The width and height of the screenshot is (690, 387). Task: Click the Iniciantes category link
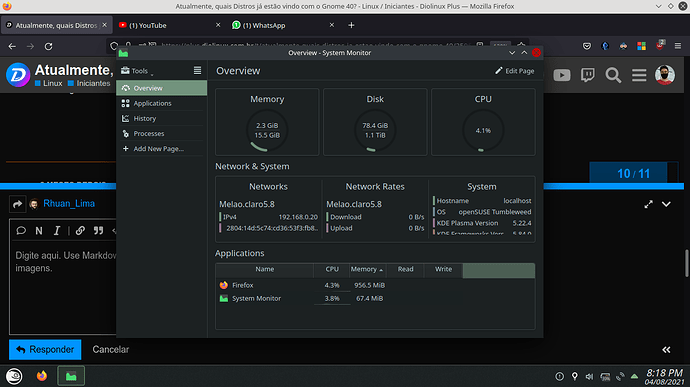(89, 83)
